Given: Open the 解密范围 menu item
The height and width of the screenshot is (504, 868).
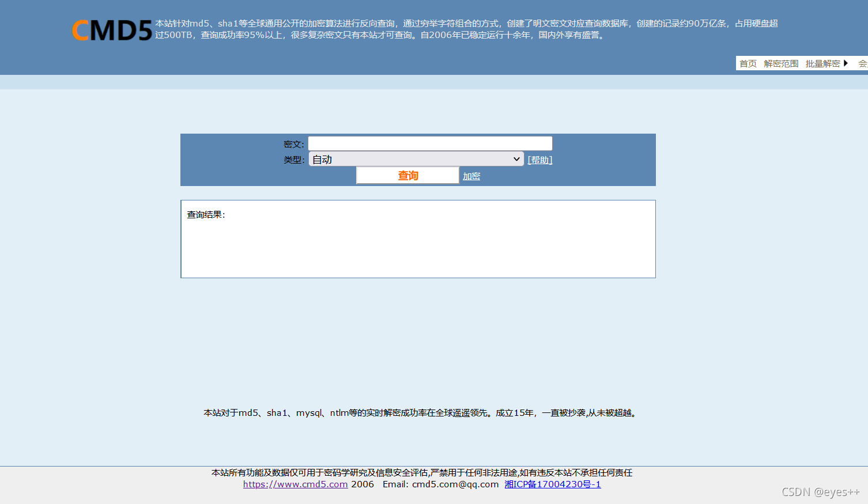Looking at the screenshot, I should (x=781, y=63).
